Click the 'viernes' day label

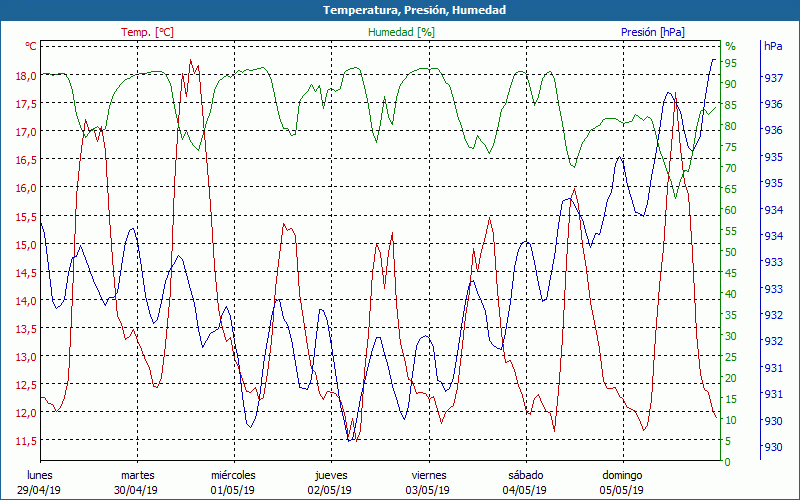click(x=429, y=476)
